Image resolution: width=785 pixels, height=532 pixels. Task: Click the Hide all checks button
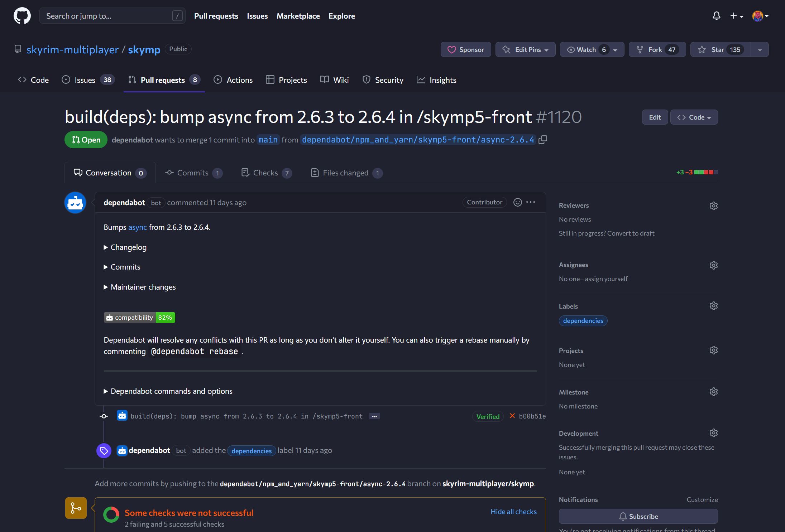click(513, 511)
